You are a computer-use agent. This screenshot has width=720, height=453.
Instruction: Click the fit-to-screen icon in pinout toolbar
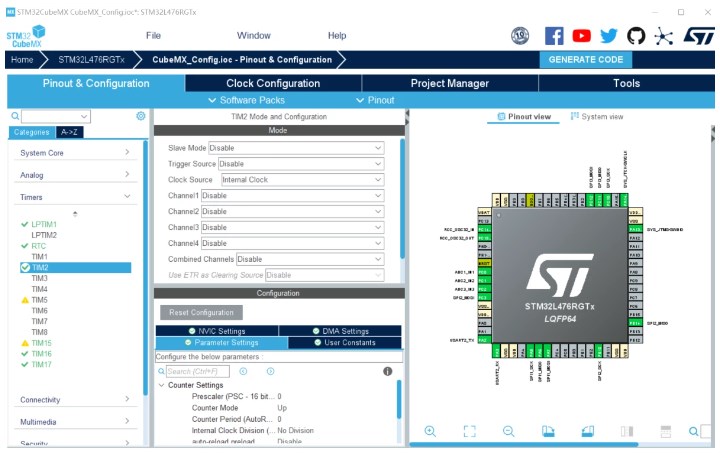[x=469, y=431]
